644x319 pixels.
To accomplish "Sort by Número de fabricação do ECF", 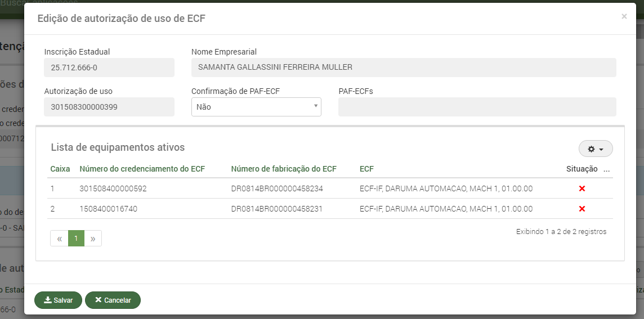I will click(284, 169).
